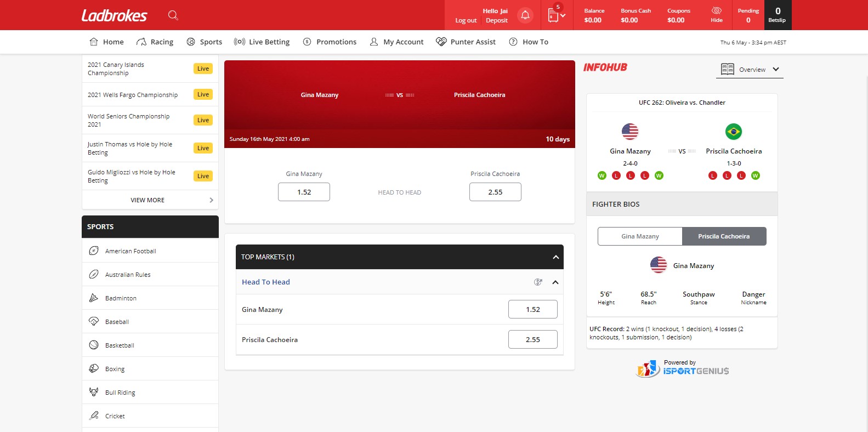Open the How To menu item
The image size is (868, 432).
[x=529, y=42]
